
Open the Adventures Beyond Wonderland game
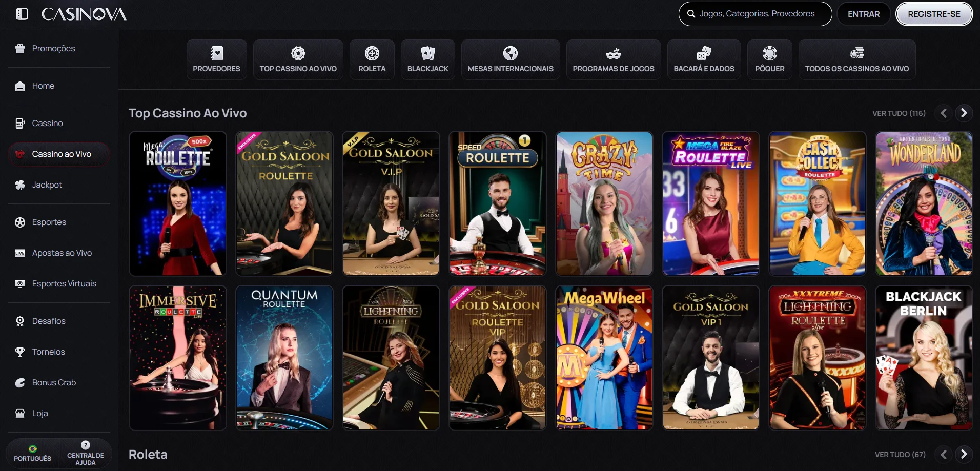tap(924, 203)
